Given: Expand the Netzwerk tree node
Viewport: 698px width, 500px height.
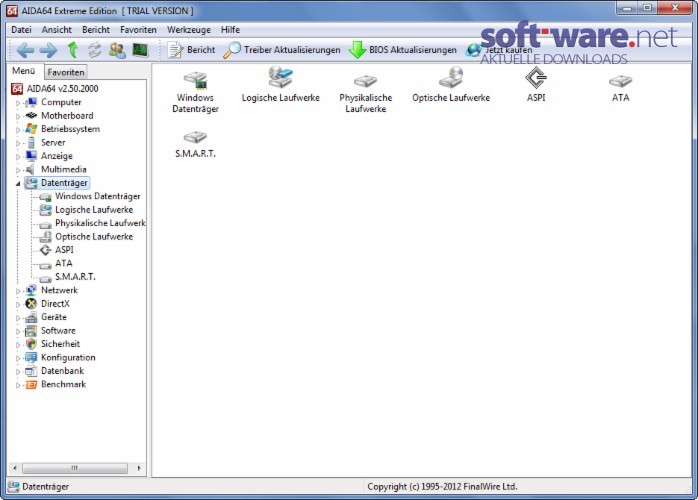Looking at the screenshot, I should click(18, 291).
